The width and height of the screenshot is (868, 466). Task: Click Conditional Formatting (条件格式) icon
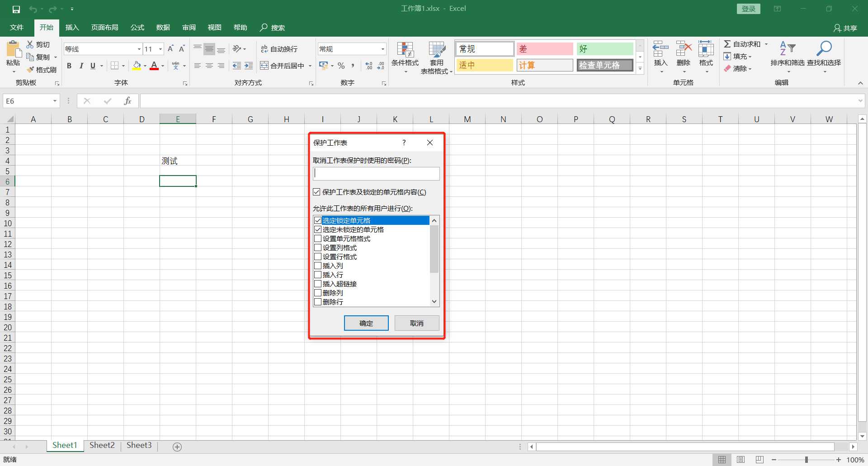405,50
